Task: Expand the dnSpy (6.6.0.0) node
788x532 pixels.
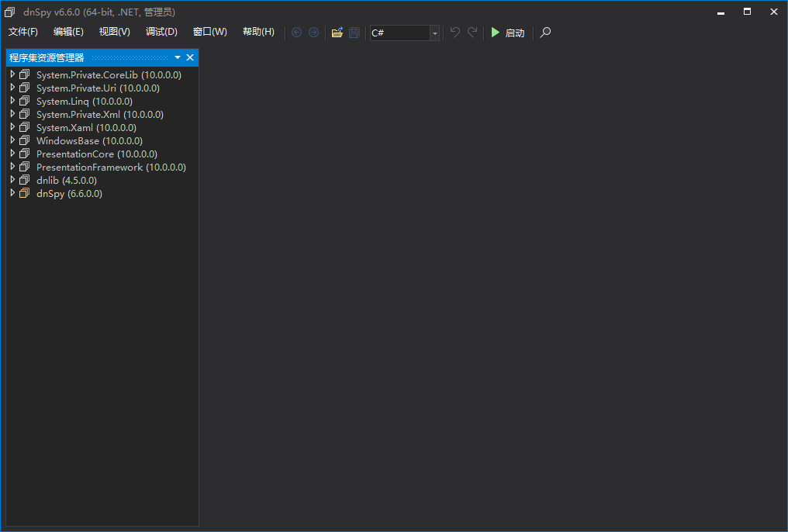Action: pos(12,193)
